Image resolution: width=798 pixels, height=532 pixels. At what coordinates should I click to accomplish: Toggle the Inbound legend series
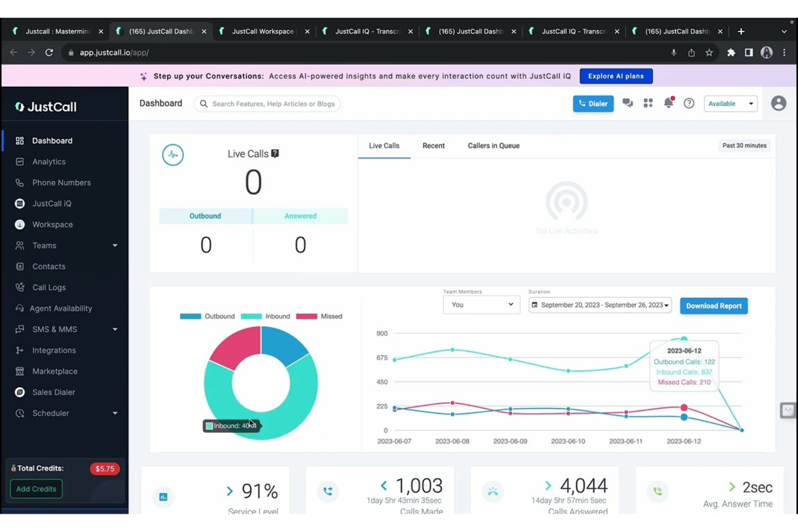[x=265, y=316]
